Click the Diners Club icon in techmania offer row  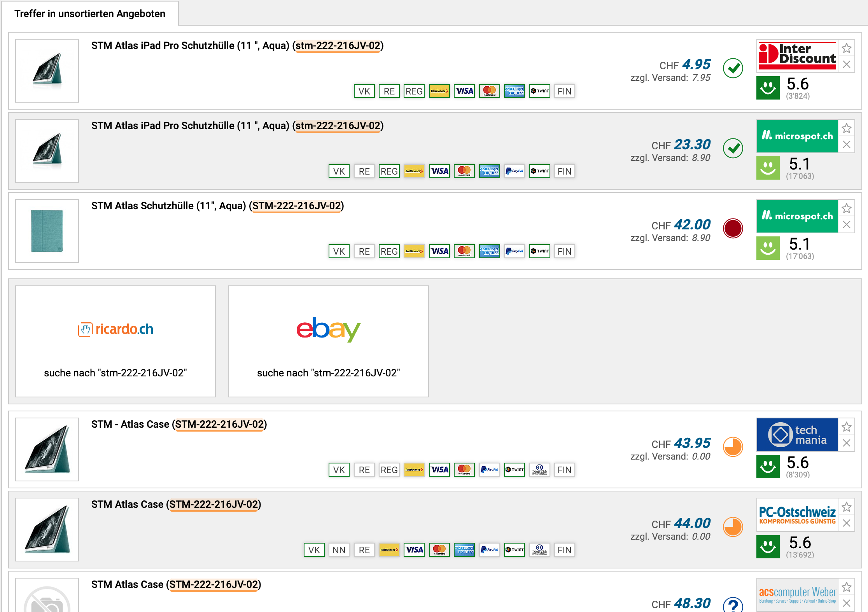[539, 470]
